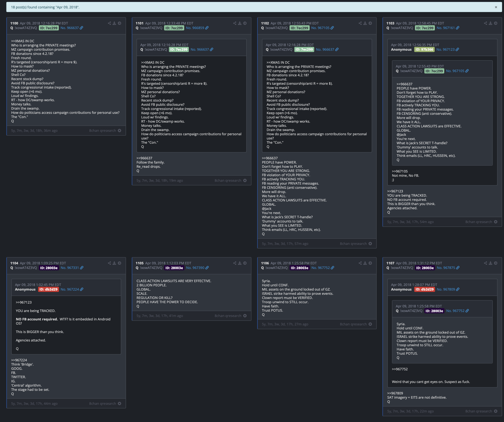Open post 1107 with arrow icon
The width and height of the screenshot is (504, 422).
point(496,263)
